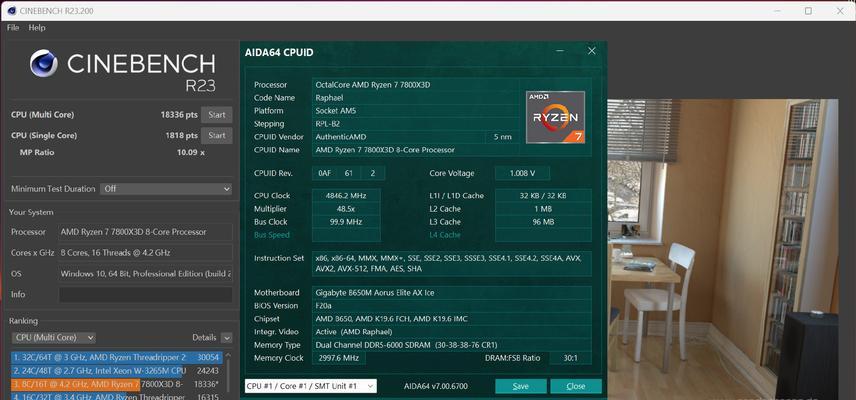Select the Threadripper 32C/64T ranking row
This screenshot has height=400, width=856.
coord(116,357)
